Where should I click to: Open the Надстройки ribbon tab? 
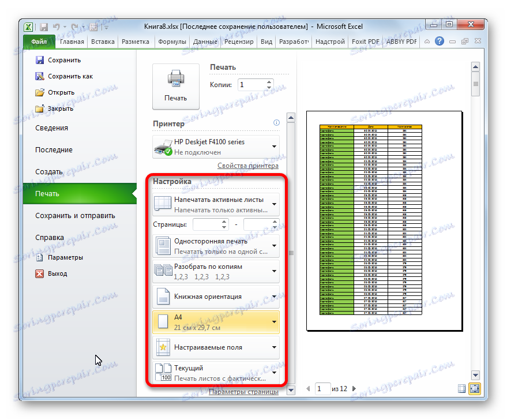pyautogui.click(x=330, y=42)
